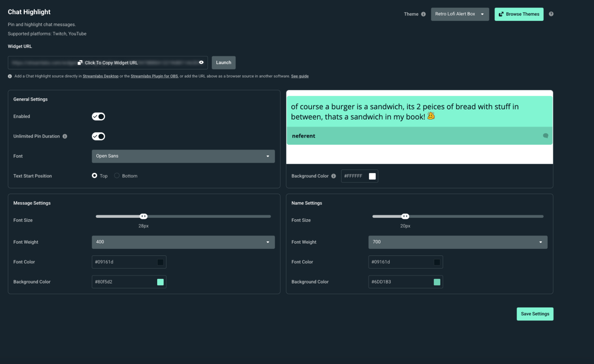Open the Streamlabs Desktop link
594x364 pixels.
[100, 76]
